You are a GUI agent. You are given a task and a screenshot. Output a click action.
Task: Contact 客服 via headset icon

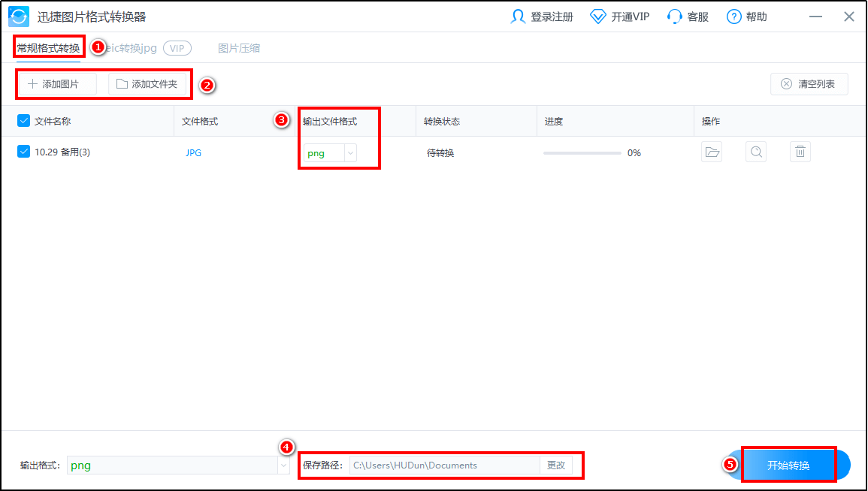pyautogui.click(x=674, y=17)
